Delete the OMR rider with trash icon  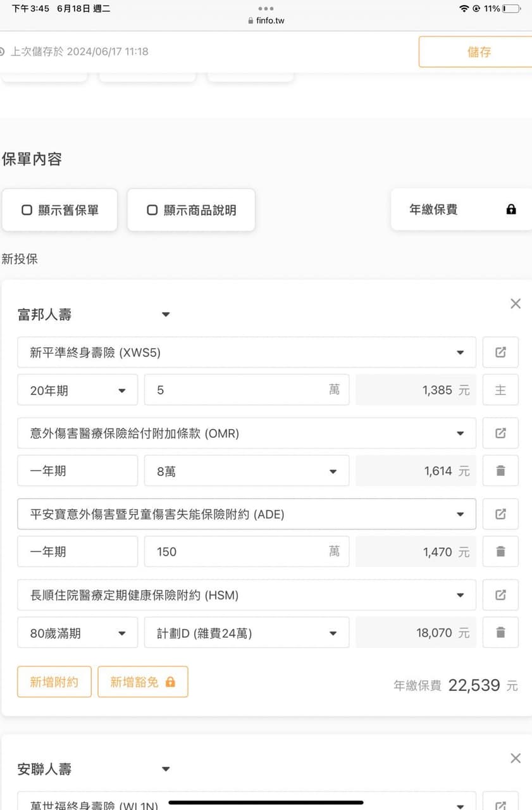pos(500,471)
